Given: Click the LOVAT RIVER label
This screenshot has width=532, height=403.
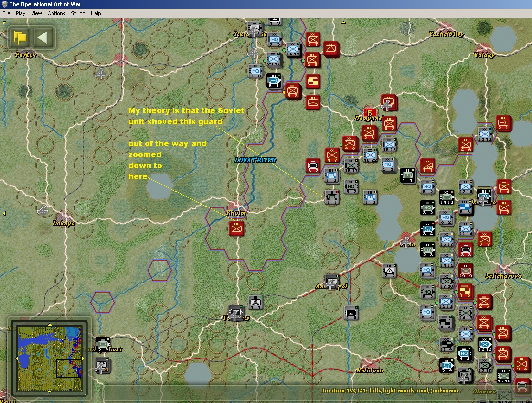Looking at the screenshot, I should coord(255,160).
